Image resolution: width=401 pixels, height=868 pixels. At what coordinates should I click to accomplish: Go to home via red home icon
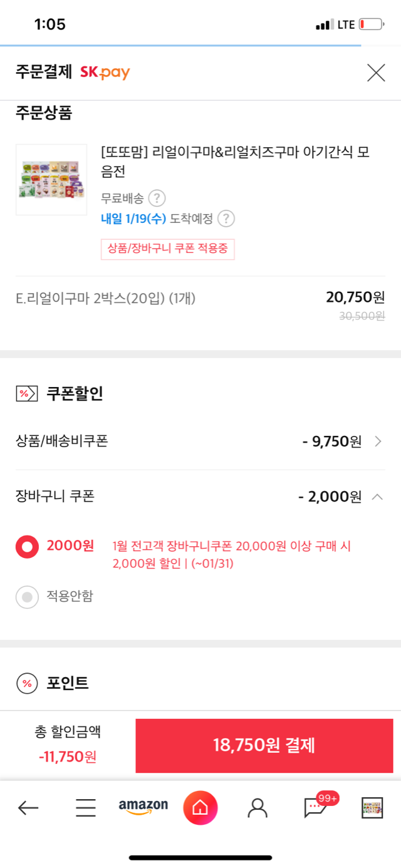click(x=200, y=808)
